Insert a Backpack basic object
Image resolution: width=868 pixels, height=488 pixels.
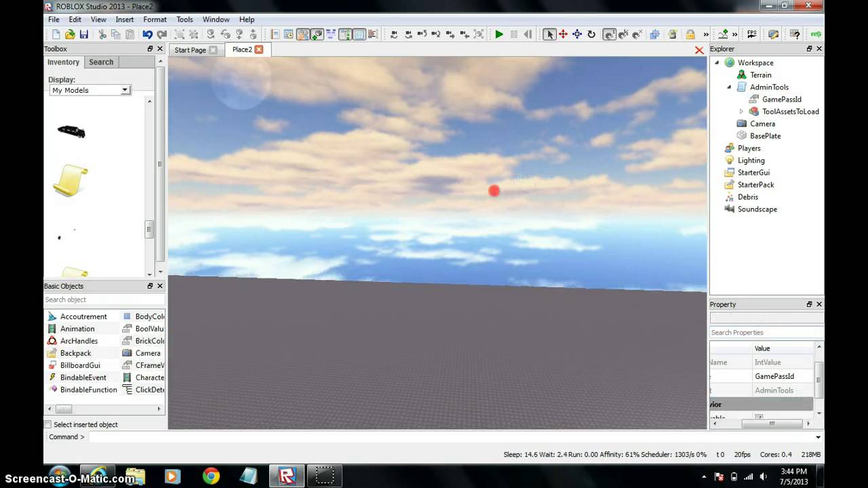click(75, 353)
